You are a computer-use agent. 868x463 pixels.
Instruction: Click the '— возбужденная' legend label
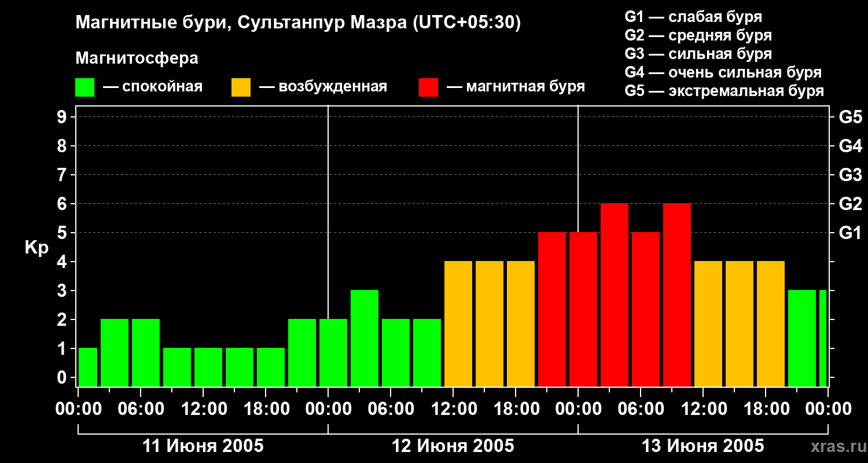point(323,87)
